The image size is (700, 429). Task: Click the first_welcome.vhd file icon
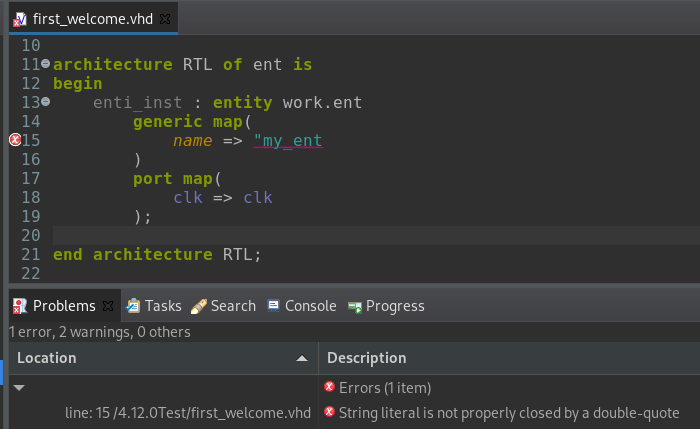coord(20,19)
